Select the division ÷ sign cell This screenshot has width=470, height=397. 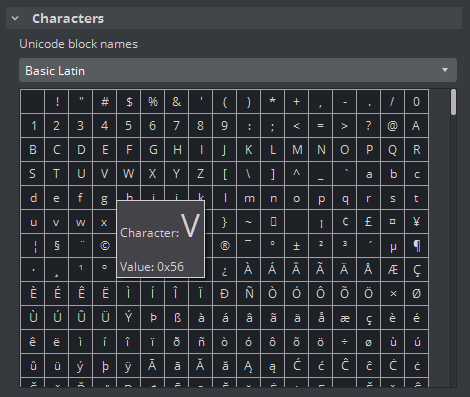click(344, 342)
